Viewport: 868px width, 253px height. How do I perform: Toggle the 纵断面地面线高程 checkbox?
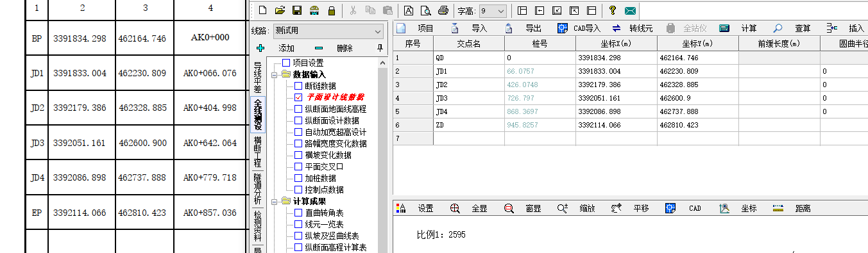click(298, 109)
